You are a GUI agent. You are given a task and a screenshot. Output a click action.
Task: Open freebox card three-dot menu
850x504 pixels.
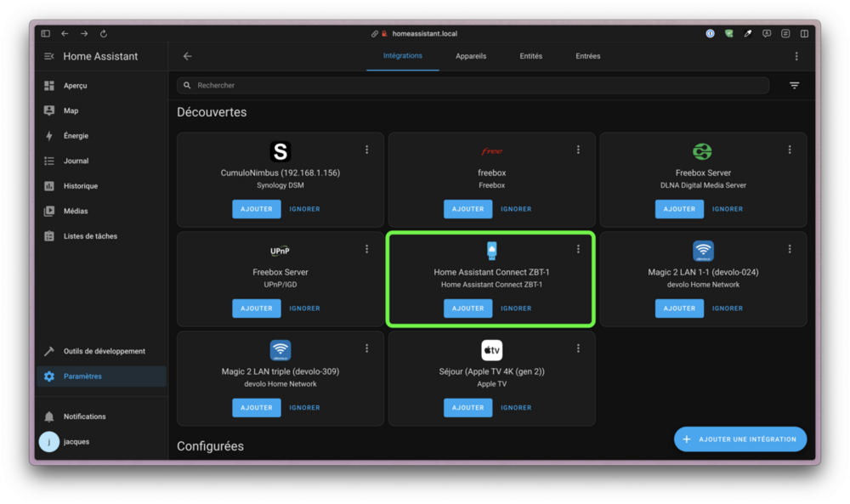pos(578,150)
